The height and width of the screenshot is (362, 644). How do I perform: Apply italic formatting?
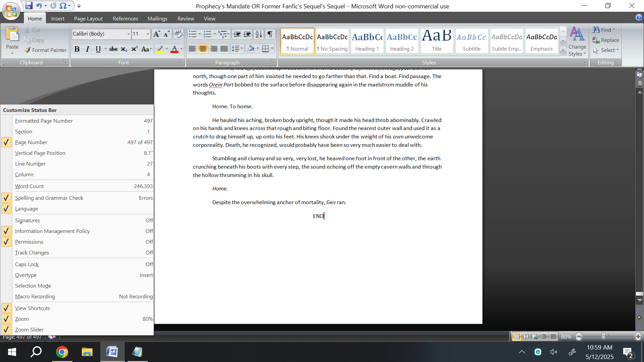tap(88, 49)
